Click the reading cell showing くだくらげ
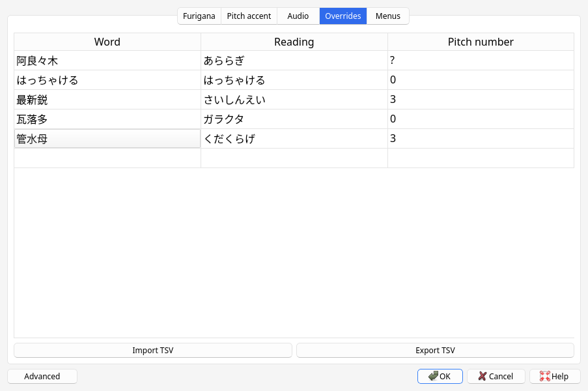588x391 pixels. point(294,138)
